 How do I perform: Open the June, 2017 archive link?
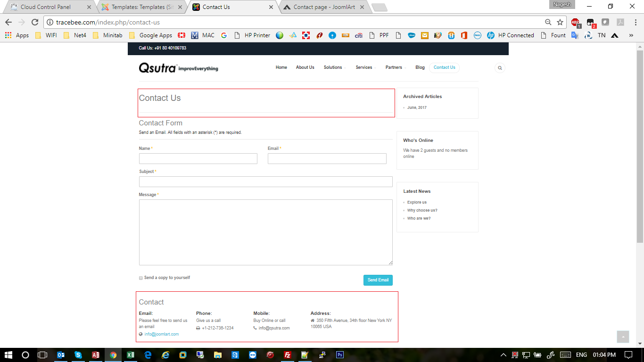click(x=417, y=107)
